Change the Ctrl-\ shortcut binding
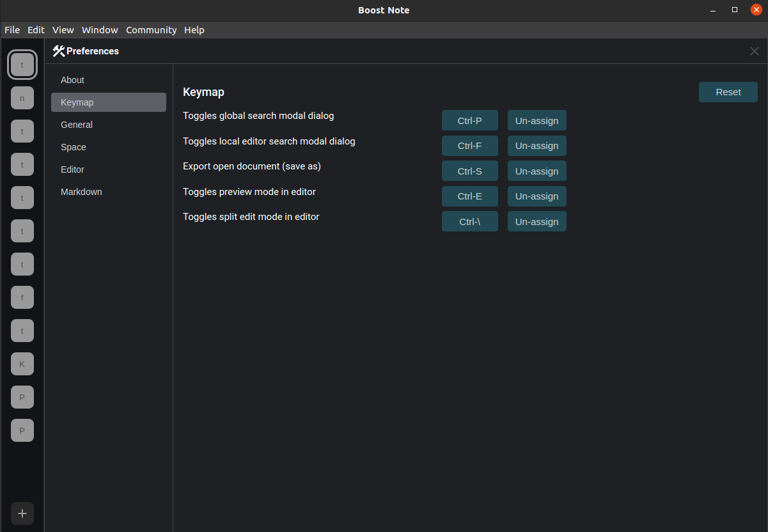 pyautogui.click(x=470, y=221)
